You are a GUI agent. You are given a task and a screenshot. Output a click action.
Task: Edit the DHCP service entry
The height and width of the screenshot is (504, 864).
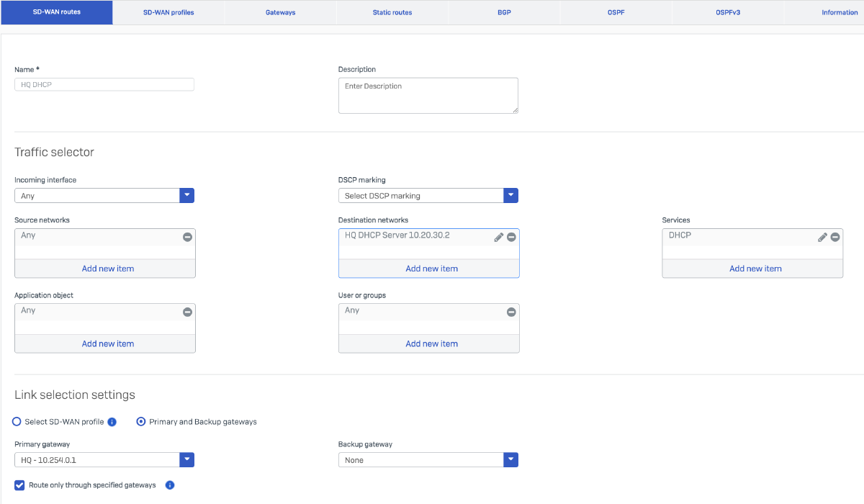[x=823, y=236]
